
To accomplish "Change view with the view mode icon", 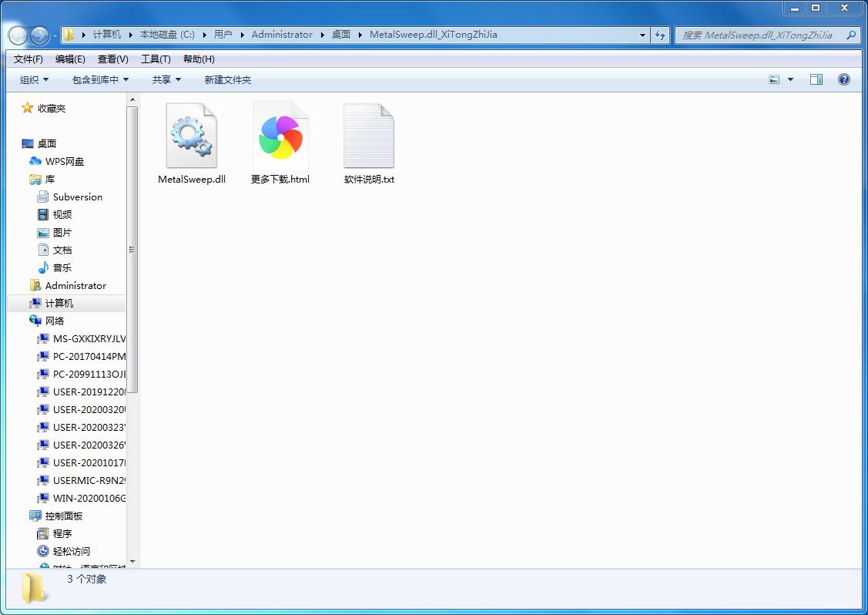I will tap(775, 80).
